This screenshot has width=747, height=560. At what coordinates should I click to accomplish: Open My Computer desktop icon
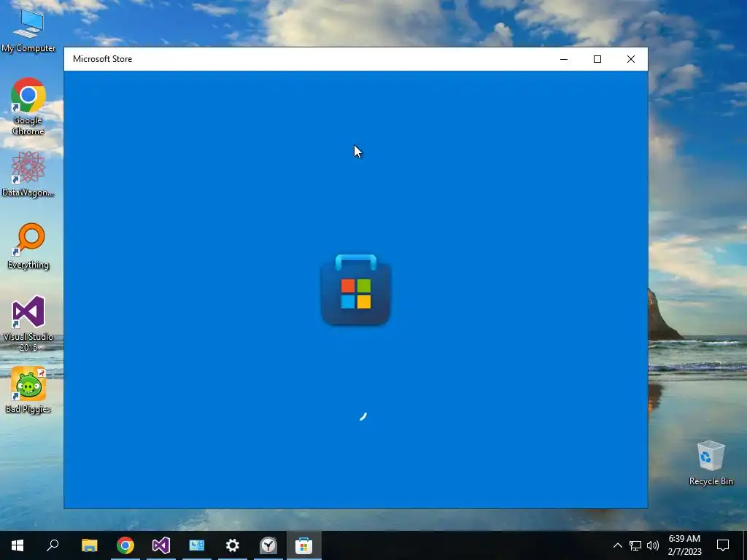[28, 31]
